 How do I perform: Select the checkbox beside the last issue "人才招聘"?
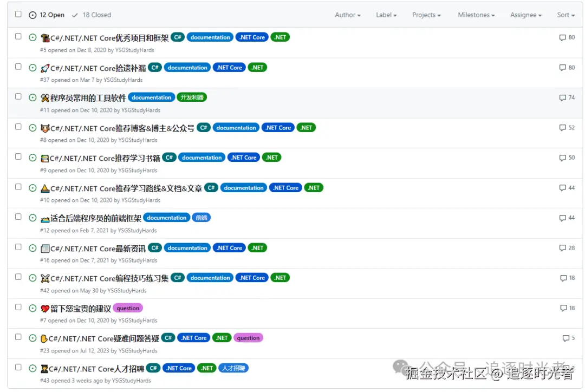[x=18, y=368]
